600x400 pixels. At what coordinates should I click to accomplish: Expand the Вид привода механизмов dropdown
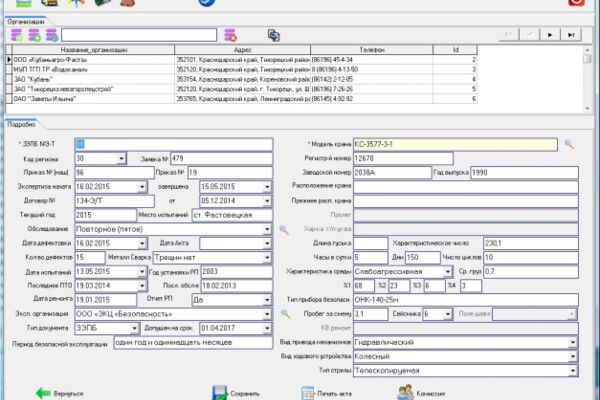click(x=573, y=343)
